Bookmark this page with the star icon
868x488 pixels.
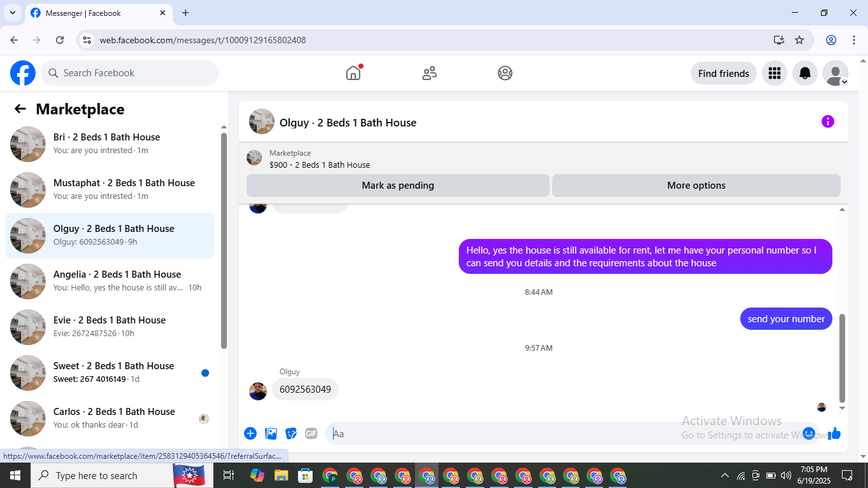coord(799,40)
